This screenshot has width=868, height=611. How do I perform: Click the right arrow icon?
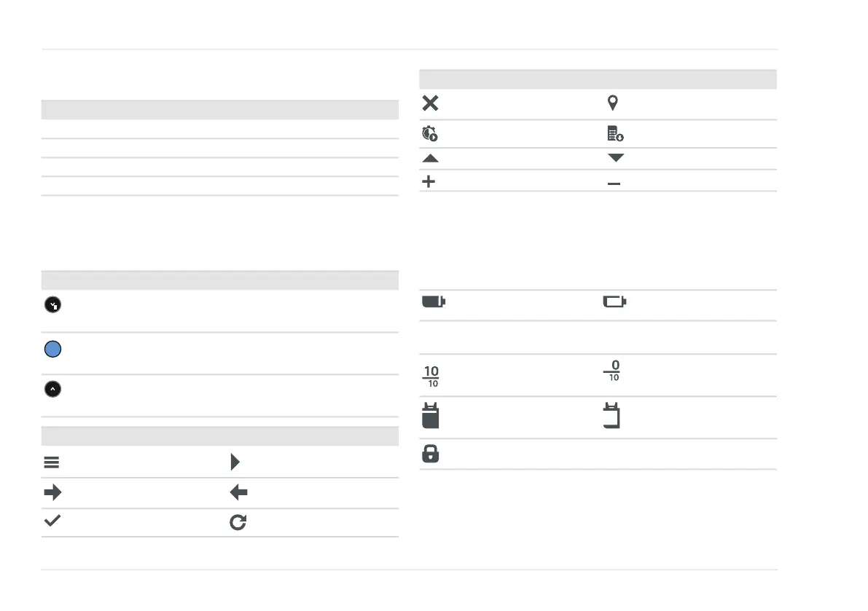[52, 492]
